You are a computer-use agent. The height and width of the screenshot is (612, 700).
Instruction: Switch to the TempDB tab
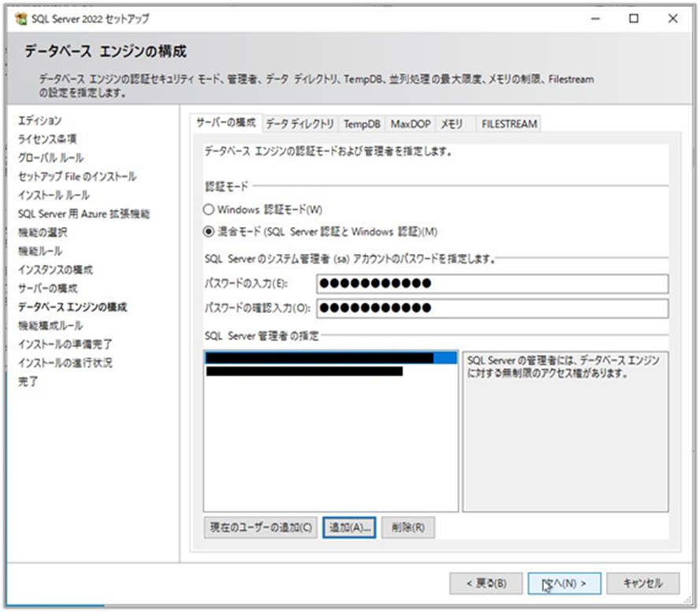pyautogui.click(x=362, y=124)
